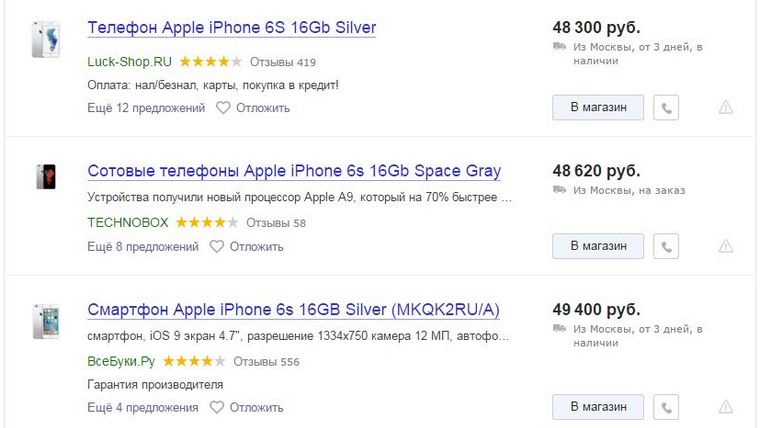760x428 pixels.
Task: Open Телефон Apple iPhone 6S 16Gb Silver link
Action: (x=232, y=27)
